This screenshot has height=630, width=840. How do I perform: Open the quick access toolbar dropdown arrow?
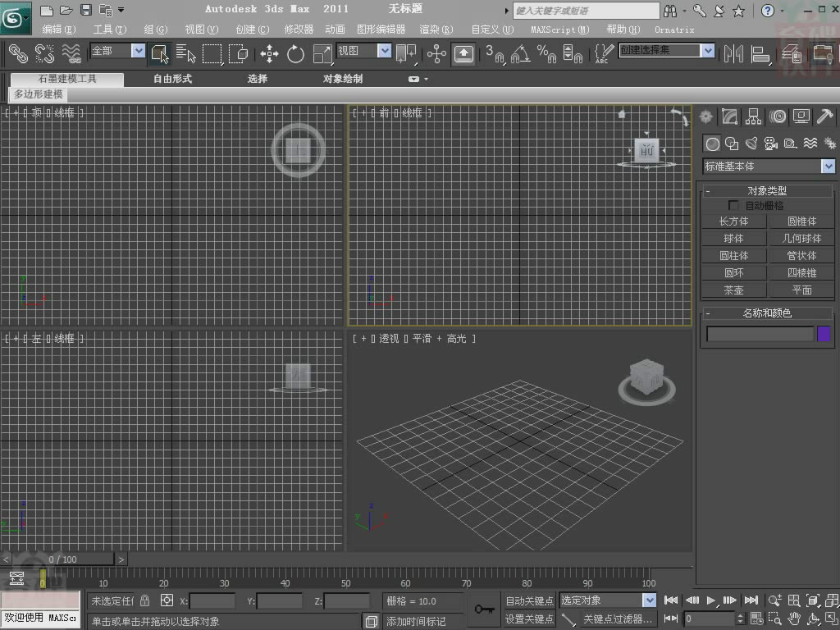(121, 10)
